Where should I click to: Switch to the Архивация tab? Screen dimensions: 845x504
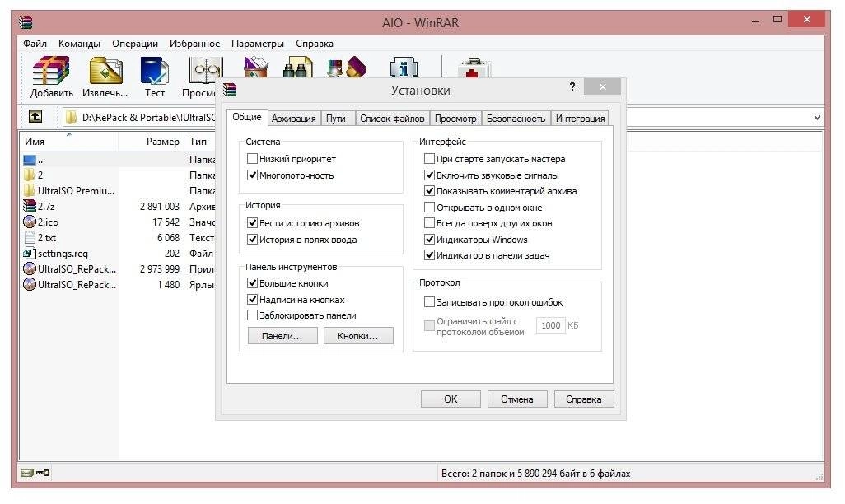(294, 118)
